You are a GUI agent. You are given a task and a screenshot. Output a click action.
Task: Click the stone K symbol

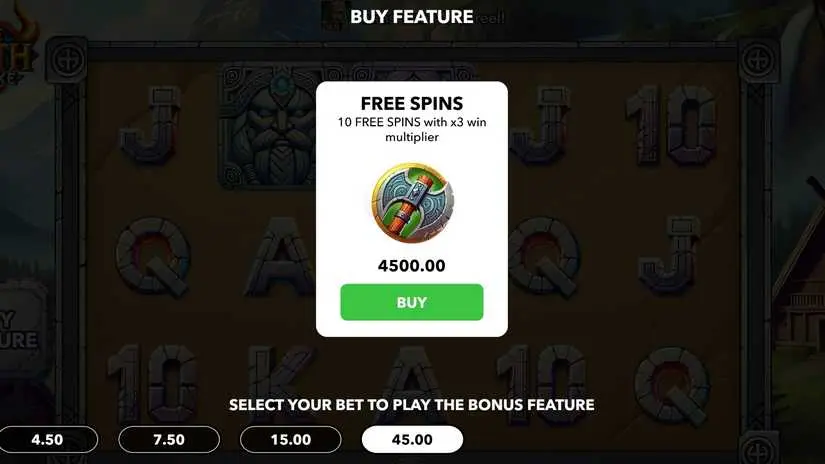click(277, 381)
